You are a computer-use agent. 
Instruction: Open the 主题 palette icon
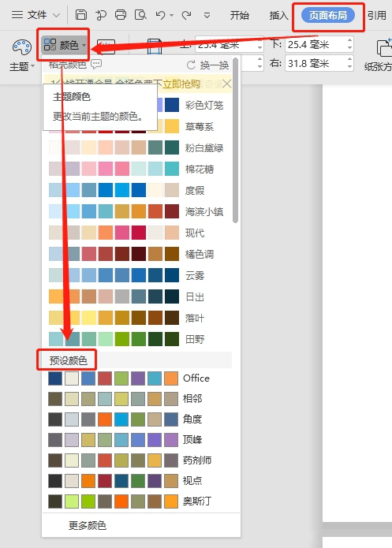click(x=21, y=47)
